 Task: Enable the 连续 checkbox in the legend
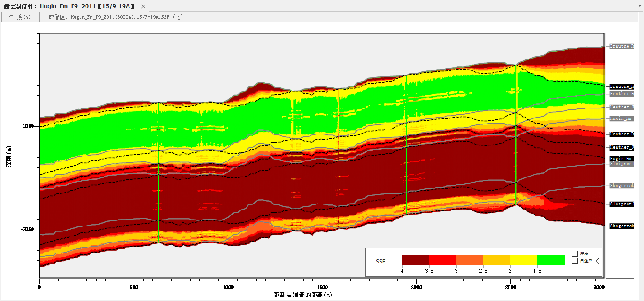575,253
